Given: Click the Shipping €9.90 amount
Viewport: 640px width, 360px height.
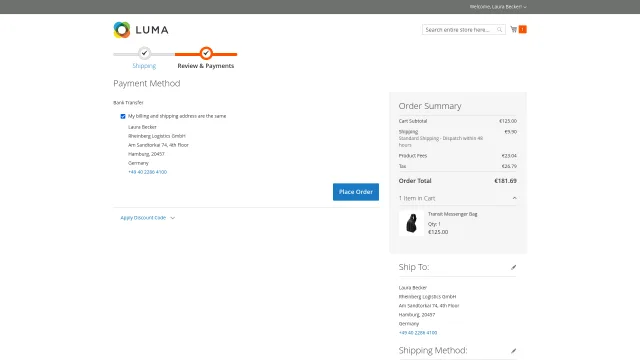Looking at the screenshot, I should click(511, 132).
